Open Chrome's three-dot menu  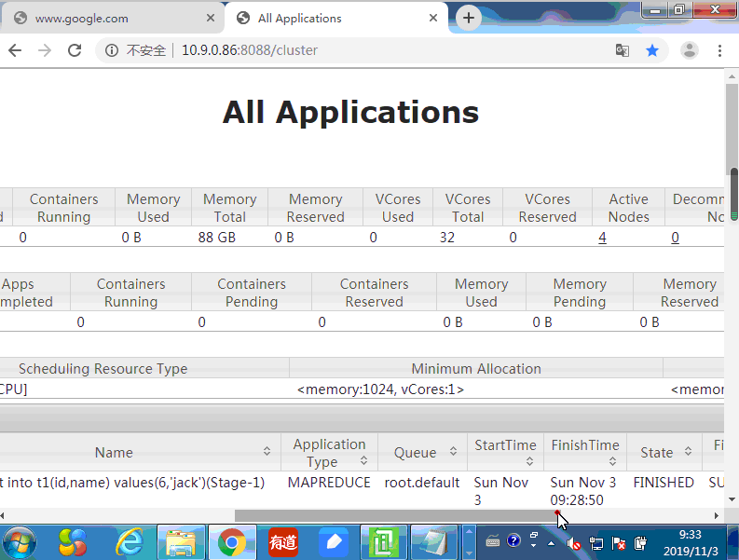point(720,50)
